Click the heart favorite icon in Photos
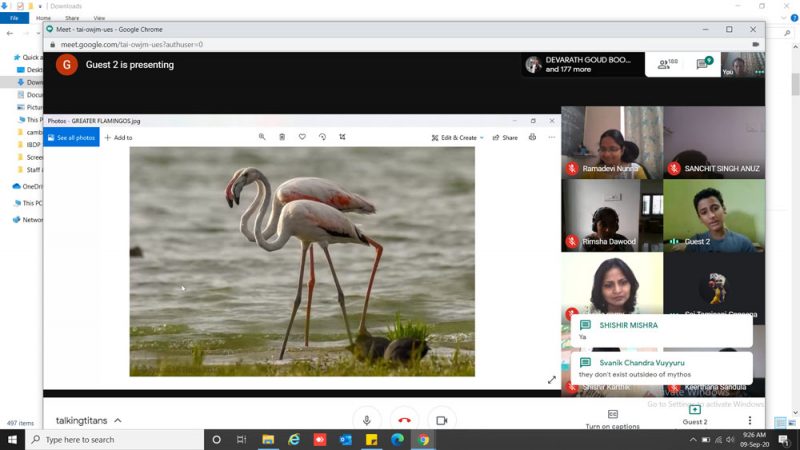Screen dimensions: 800x450 [x=302, y=137]
